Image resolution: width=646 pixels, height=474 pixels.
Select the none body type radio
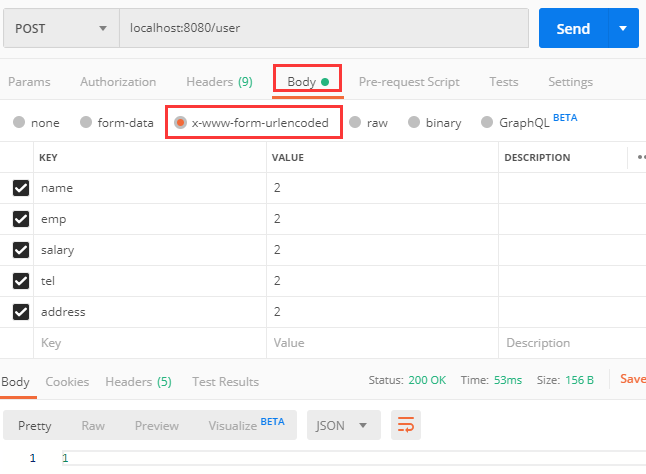point(19,122)
